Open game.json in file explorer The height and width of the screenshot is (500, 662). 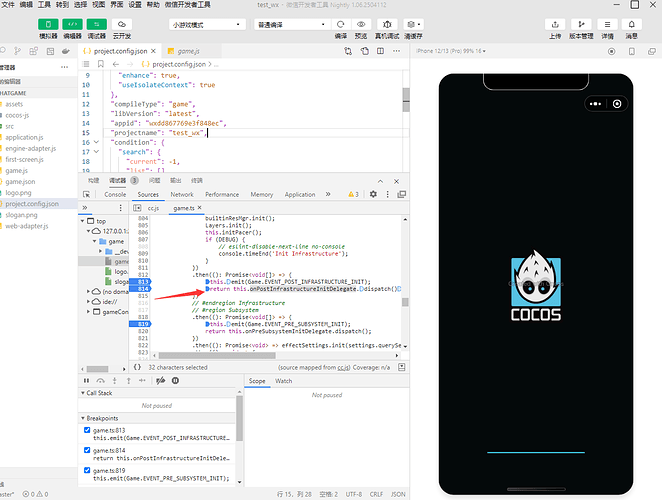pyautogui.click(x=20, y=182)
